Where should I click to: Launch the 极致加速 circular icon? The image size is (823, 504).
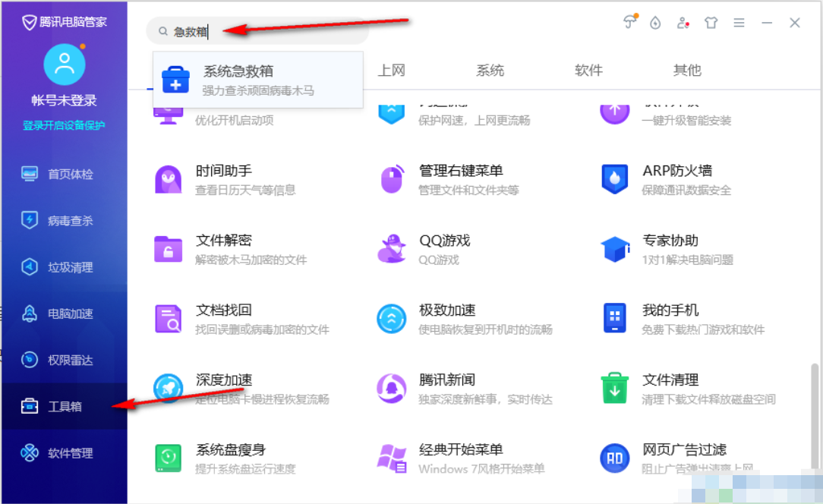coord(392,319)
